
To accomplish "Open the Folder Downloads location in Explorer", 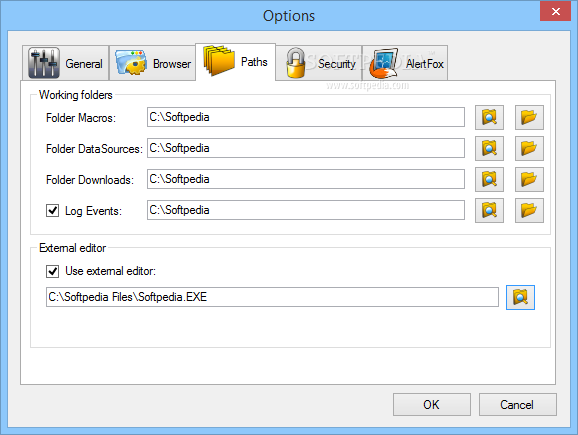I will [x=529, y=180].
